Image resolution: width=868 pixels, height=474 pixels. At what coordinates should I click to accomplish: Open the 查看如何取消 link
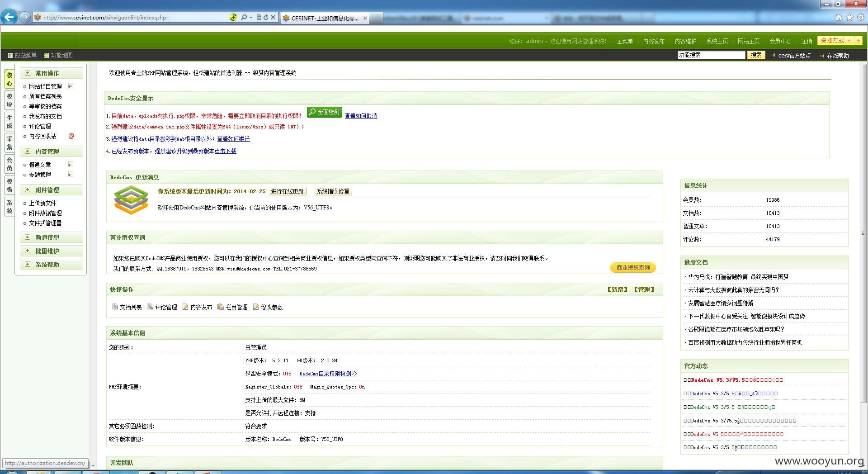[x=361, y=116]
